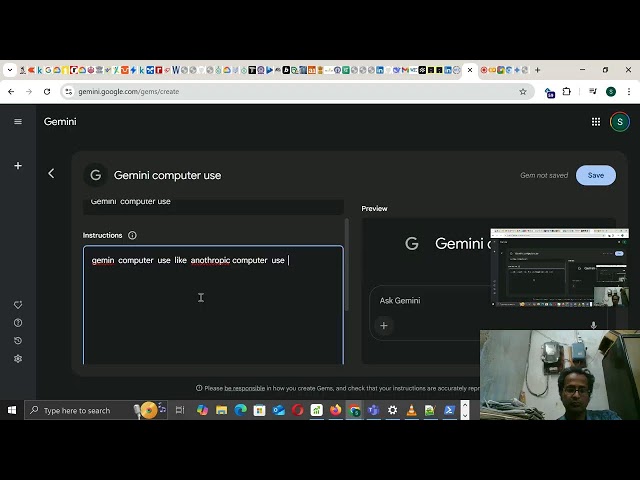Open File Explorer from taskbar

pyautogui.click(x=222, y=410)
